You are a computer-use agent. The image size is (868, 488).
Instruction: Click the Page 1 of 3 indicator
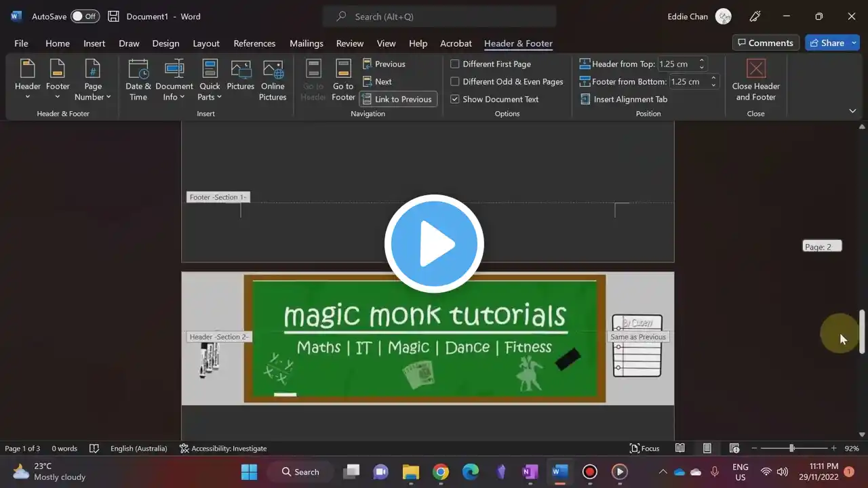point(22,448)
